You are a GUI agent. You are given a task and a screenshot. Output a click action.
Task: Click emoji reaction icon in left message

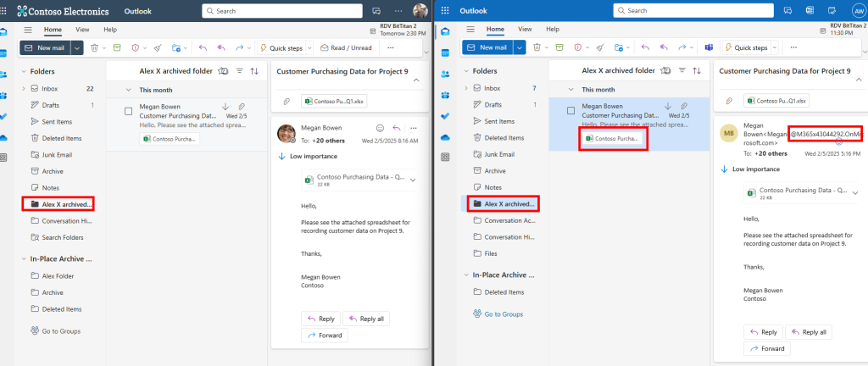point(380,128)
